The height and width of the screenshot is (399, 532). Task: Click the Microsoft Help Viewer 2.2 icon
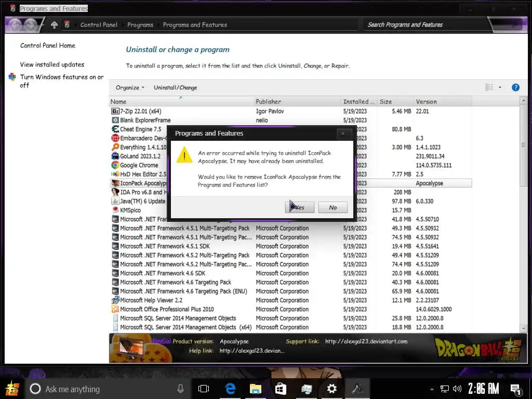coord(115,300)
